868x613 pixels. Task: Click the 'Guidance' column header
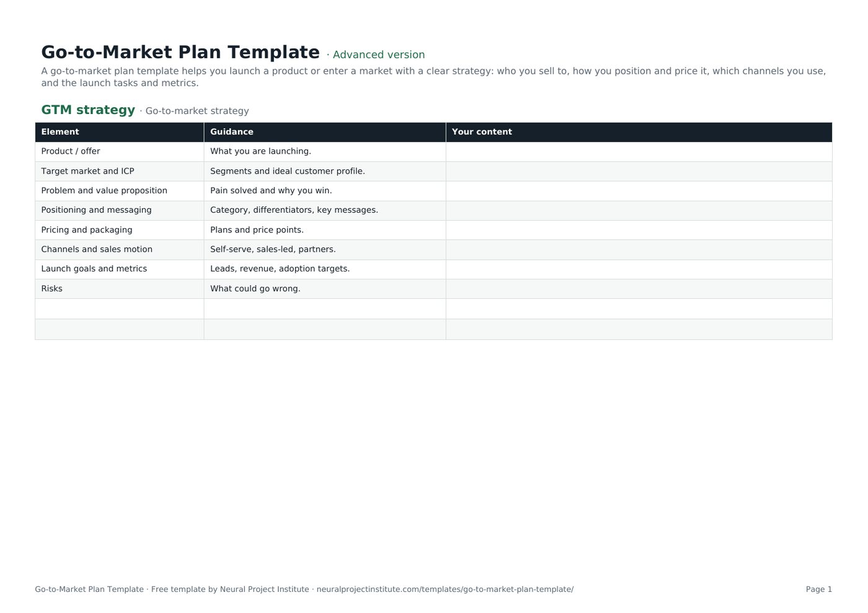click(x=325, y=132)
